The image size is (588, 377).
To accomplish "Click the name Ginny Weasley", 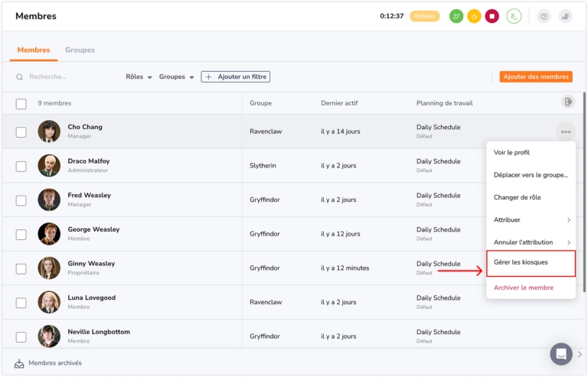I will (x=91, y=264).
